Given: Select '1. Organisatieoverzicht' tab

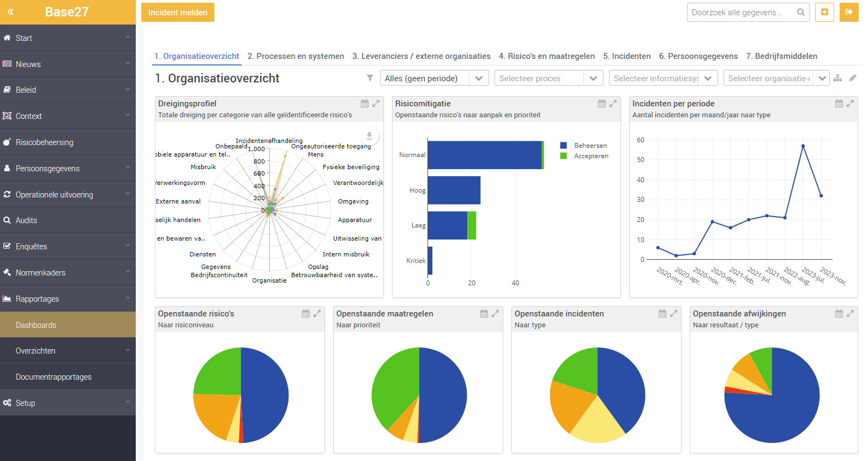Looking at the screenshot, I should [x=197, y=56].
